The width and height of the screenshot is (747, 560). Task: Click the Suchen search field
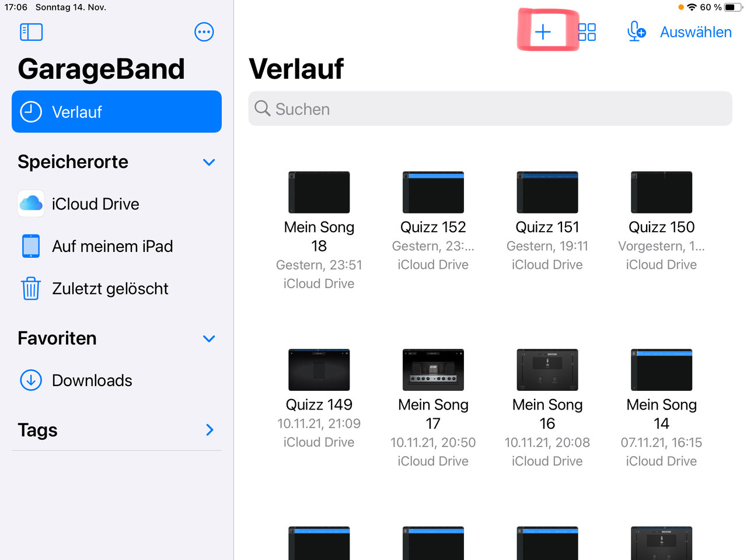(x=490, y=109)
